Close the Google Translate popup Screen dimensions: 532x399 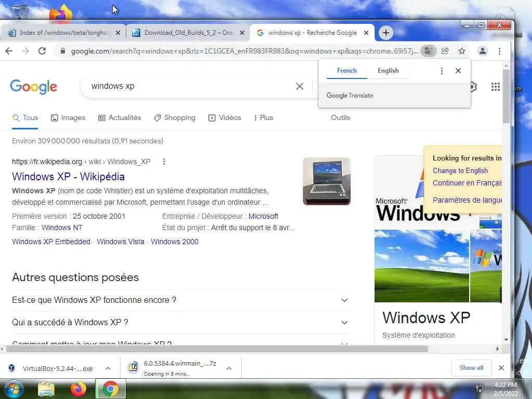(x=458, y=71)
